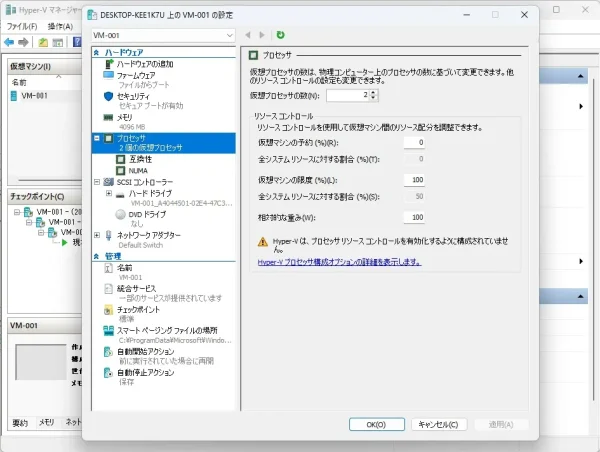The height and width of the screenshot is (452, 600).
Task: Collapse the プロセッサ node expander
Action: coord(97,138)
